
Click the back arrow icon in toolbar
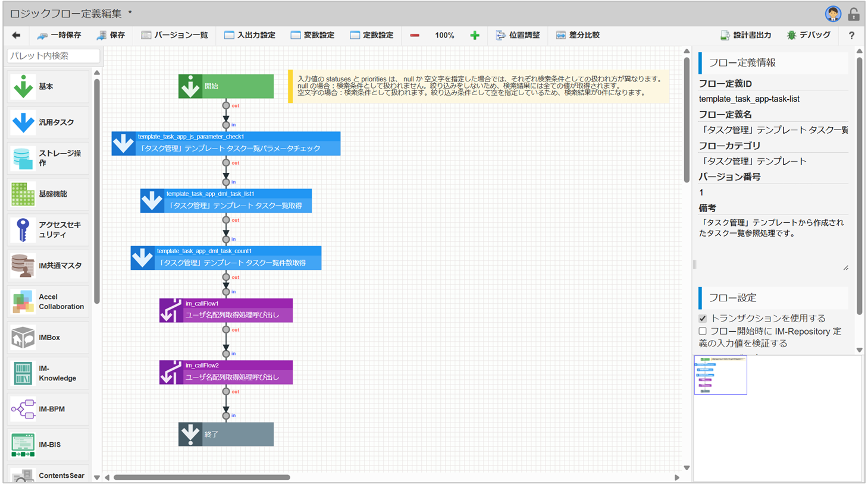[16, 36]
